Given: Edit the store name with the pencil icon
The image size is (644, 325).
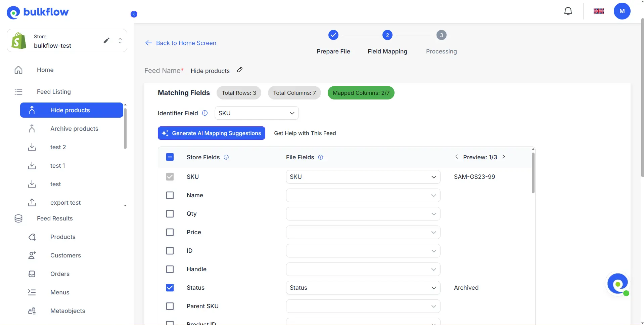Looking at the screenshot, I should [x=106, y=40].
